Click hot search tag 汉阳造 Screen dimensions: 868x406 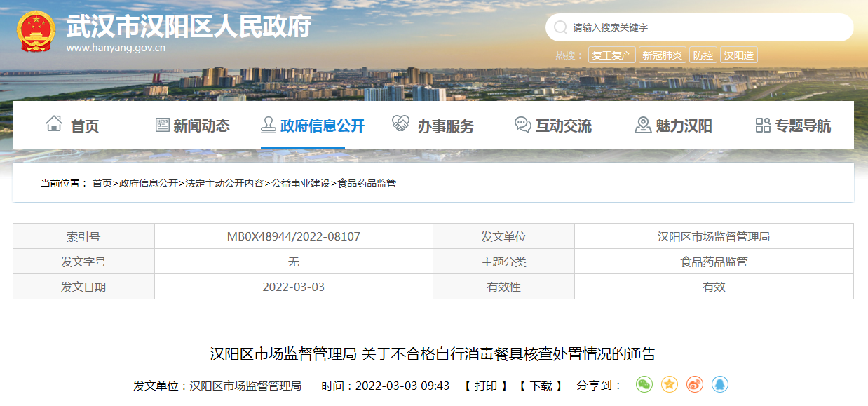pos(739,55)
